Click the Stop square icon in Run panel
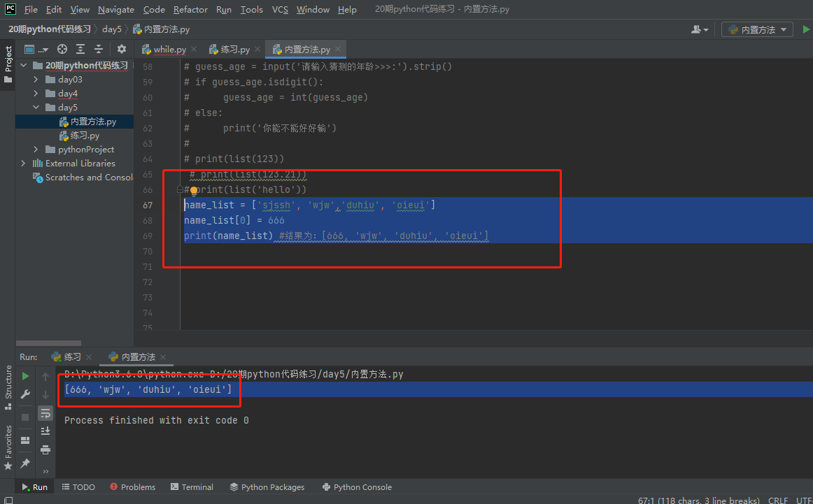The image size is (813, 504). tap(25, 417)
